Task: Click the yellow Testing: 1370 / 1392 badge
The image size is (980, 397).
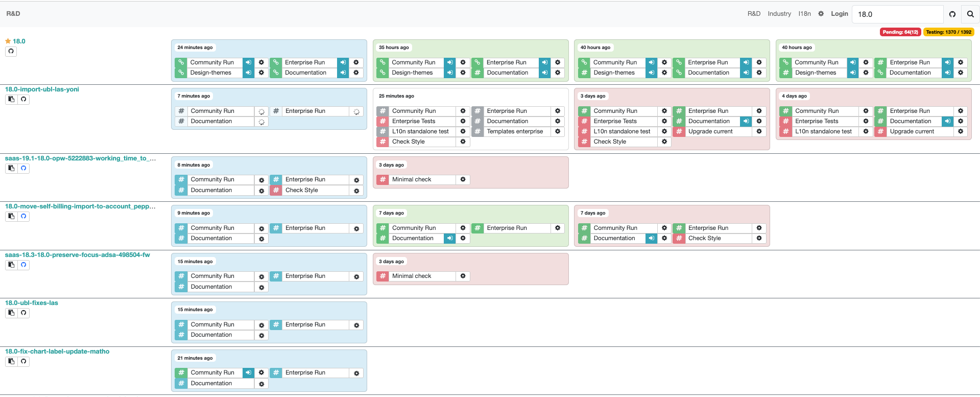Action: coord(948,32)
